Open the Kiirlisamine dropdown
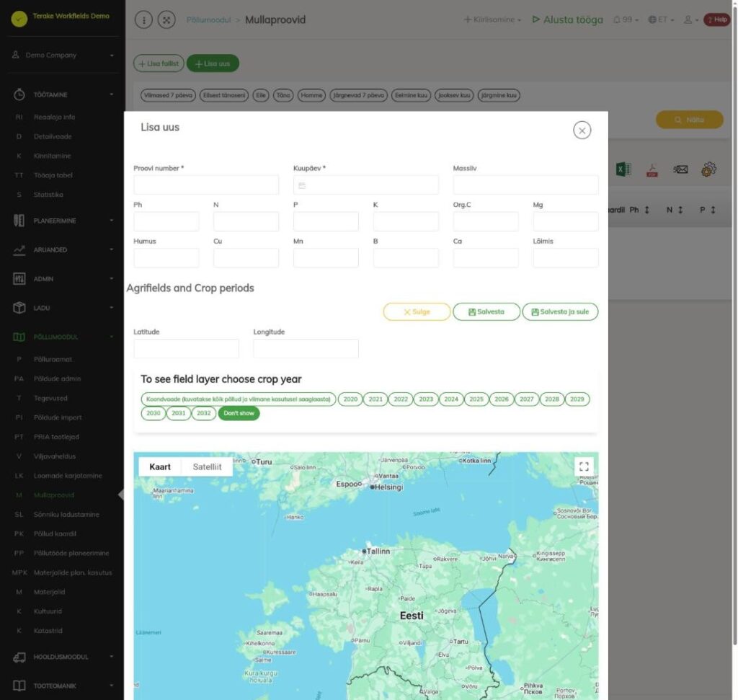 point(492,19)
